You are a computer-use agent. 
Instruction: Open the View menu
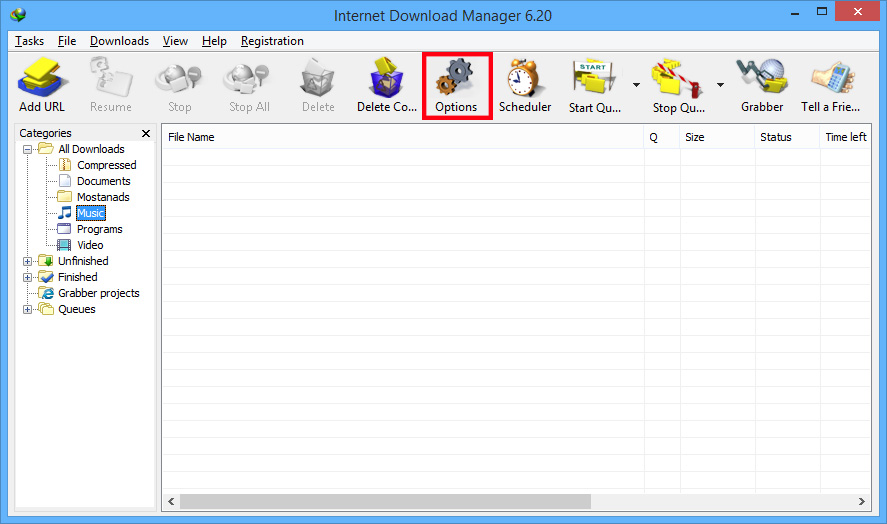(x=175, y=41)
